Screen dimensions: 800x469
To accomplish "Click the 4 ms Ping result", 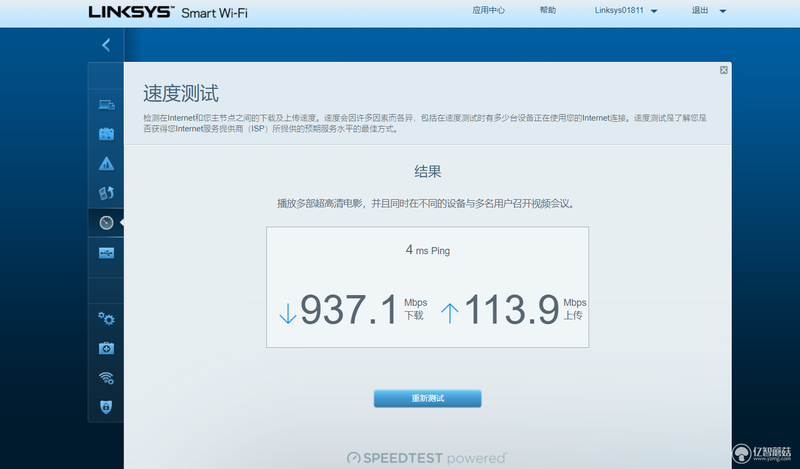I will point(428,250).
